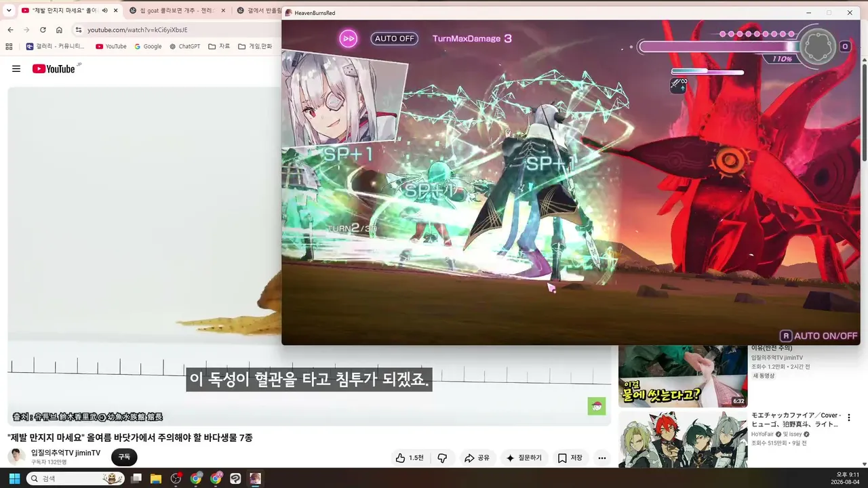Reload the YouTube page
Image resolution: width=868 pixels, height=488 pixels.
pos(43,30)
